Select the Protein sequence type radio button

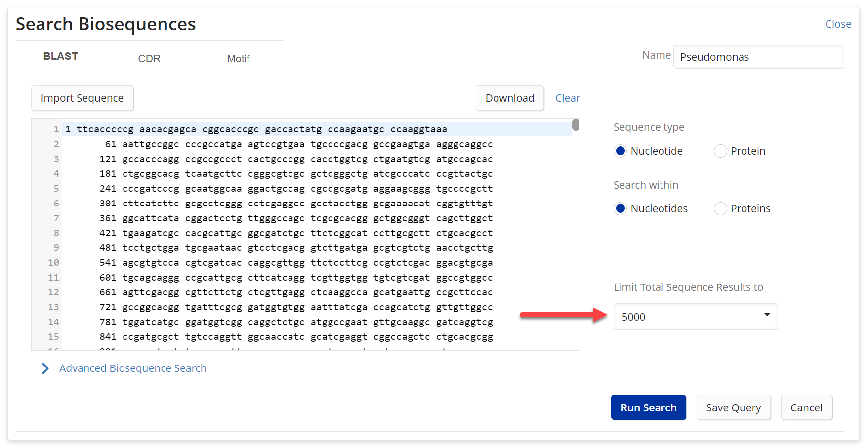click(x=720, y=151)
